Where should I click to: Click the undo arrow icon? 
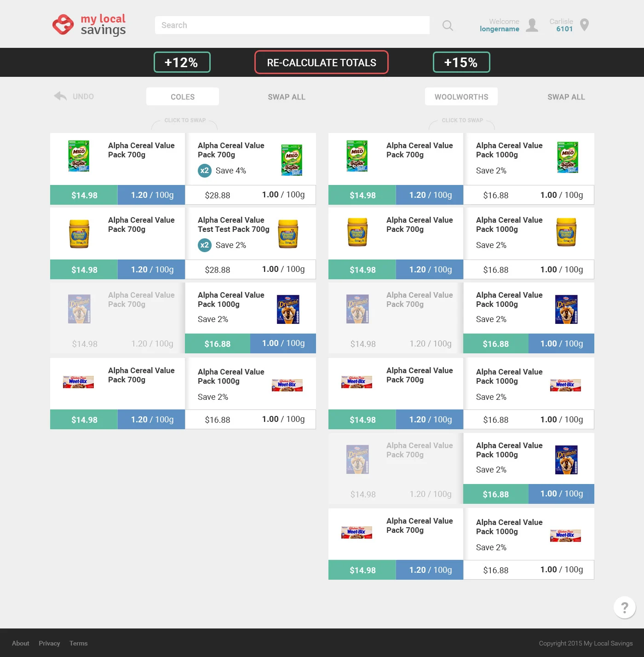pos(60,96)
